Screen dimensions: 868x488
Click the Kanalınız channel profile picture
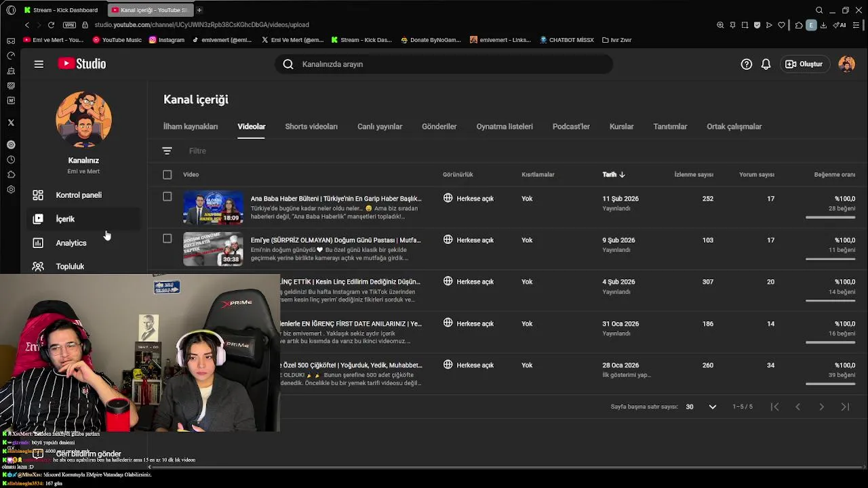pos(83,120)
